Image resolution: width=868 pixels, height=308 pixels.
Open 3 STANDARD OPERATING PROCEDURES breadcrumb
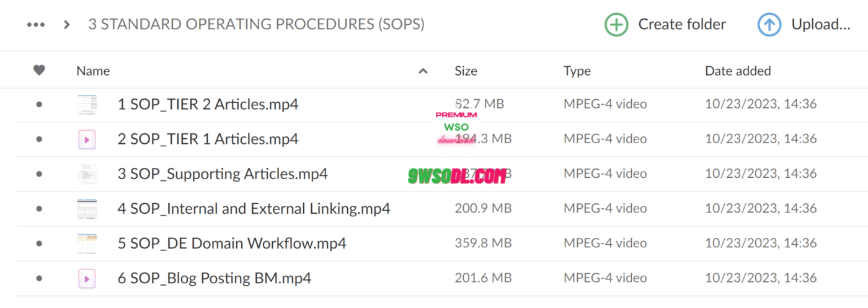(256, 25)
